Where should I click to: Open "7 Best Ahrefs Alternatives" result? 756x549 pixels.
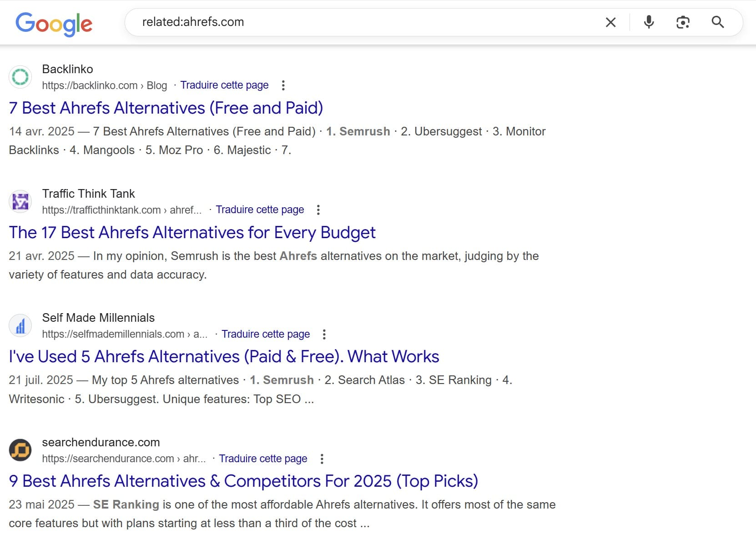pyautogui.click(x=166, y=108)
